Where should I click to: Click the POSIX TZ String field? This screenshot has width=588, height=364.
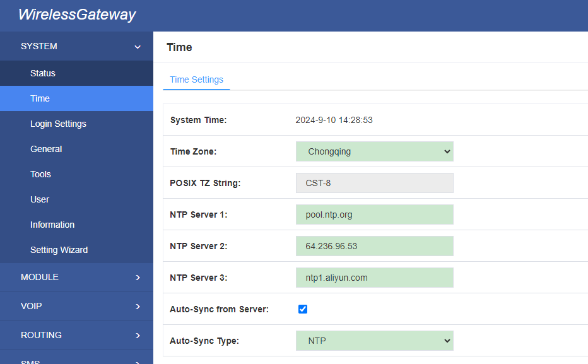[375, 183]
